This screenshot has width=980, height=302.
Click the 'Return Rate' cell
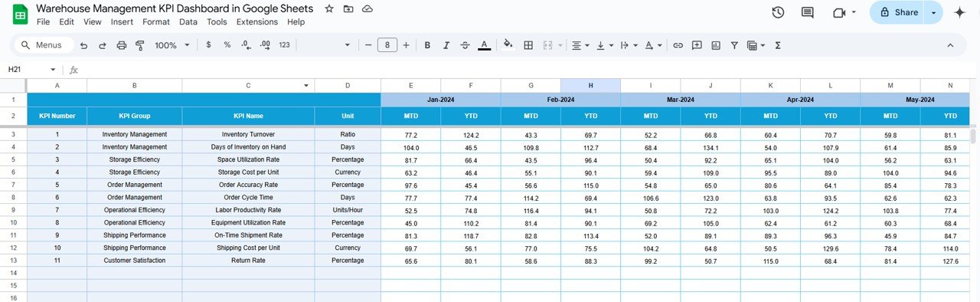pyautogui.click(x=248, y=261)
